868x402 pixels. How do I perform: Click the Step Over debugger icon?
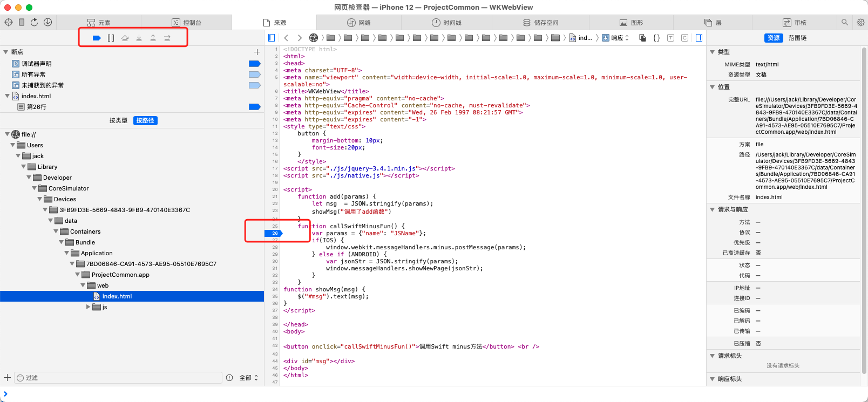[125, 38]
